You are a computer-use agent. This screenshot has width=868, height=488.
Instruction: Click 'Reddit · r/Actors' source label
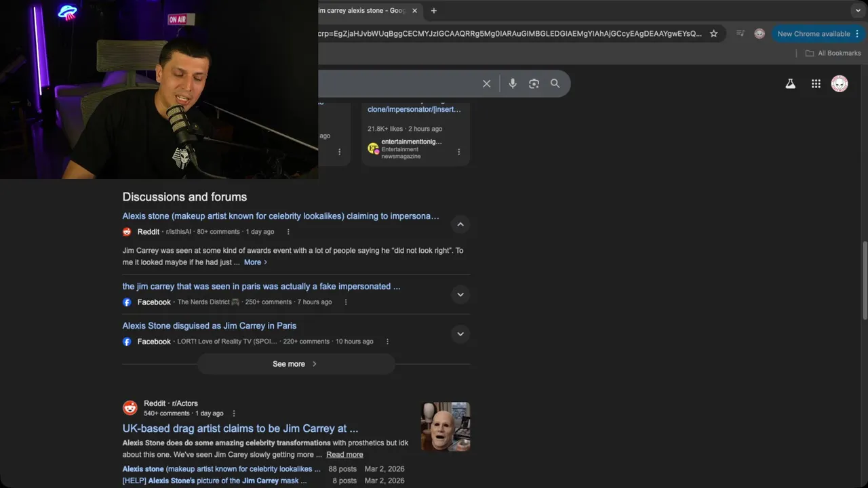coord(171,403)
